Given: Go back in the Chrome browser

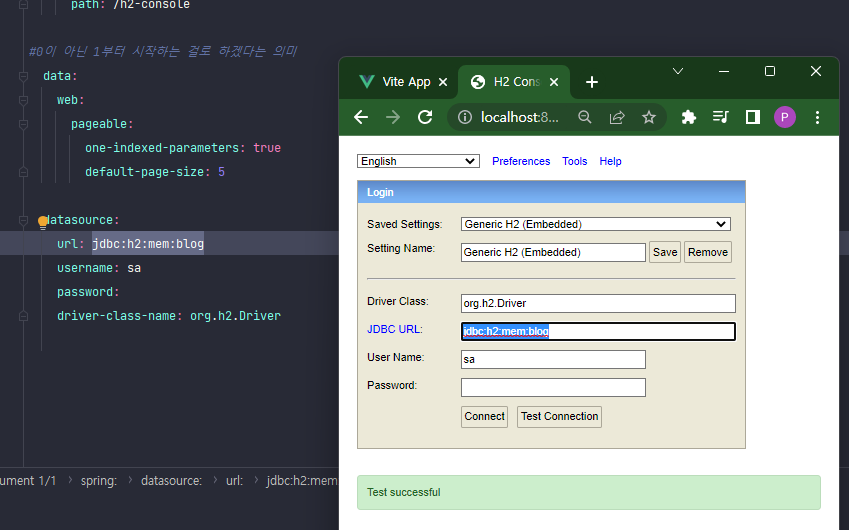Looking at the screenshot, I should pos(361,117).
